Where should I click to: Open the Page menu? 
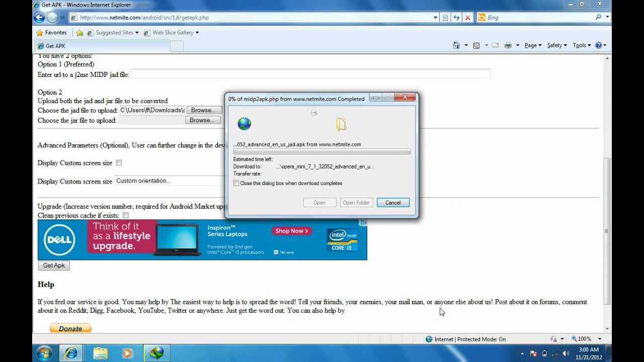[533, 45]
